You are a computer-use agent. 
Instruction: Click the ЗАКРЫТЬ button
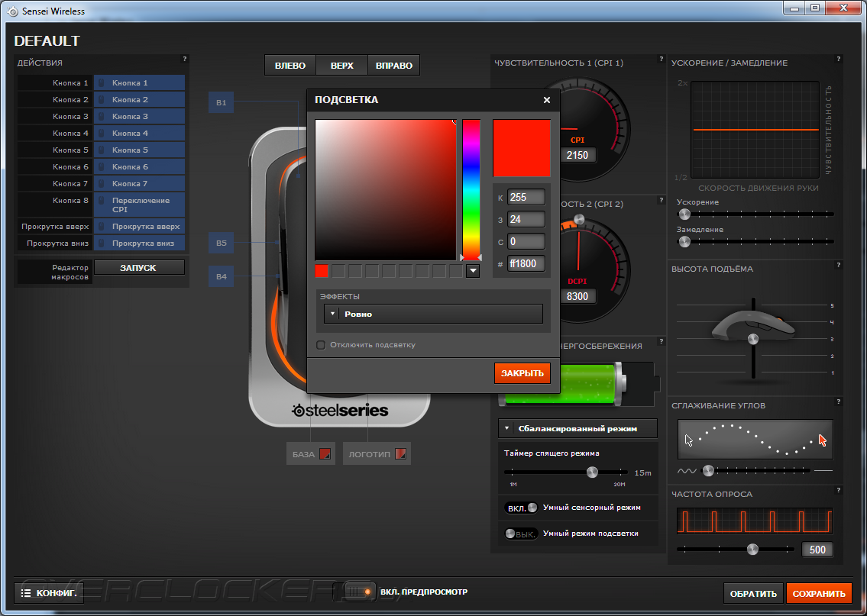(x=522, y=373)
